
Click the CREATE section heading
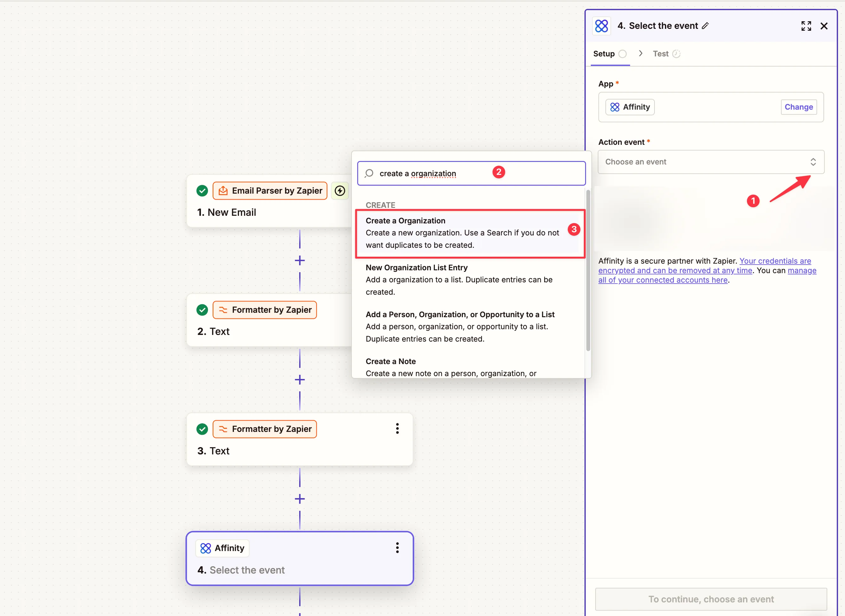tap(380, 205)
